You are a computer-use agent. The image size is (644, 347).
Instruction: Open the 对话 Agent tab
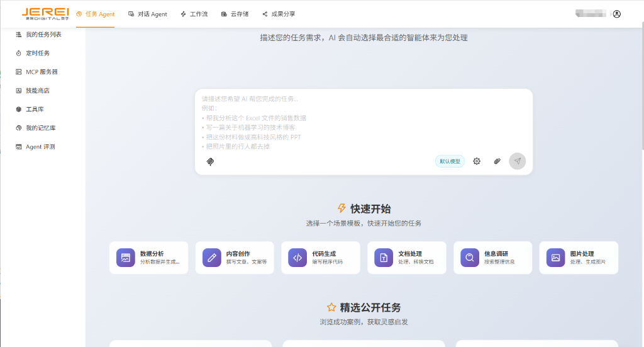tap(147, 14)
